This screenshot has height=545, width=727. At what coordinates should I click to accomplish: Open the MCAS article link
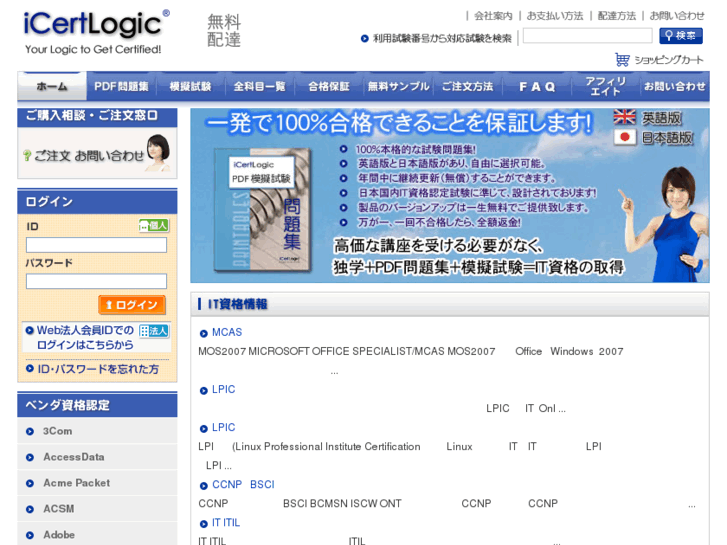(227, 332)
